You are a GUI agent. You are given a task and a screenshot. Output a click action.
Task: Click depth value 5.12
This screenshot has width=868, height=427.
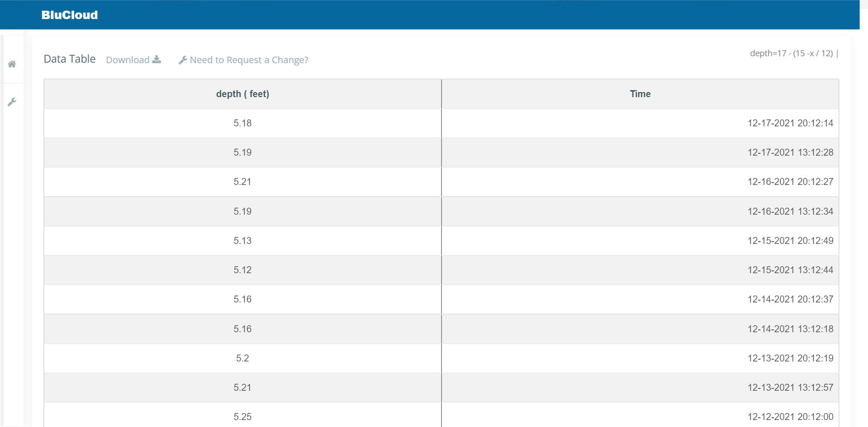tap(242, 270)
